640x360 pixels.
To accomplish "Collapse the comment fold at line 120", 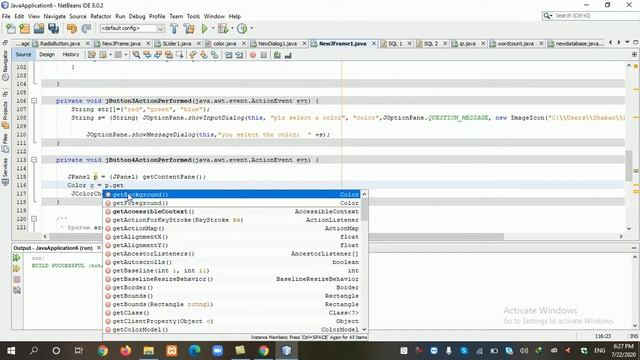I will (34, 219).
